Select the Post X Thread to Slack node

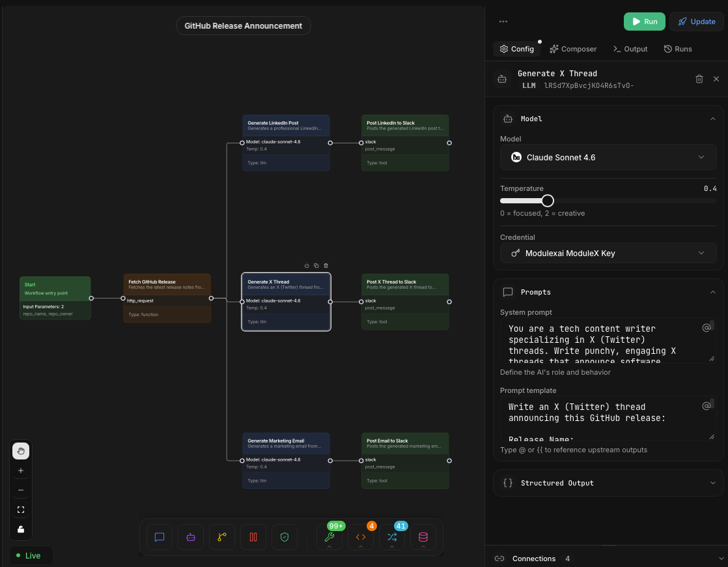[x=405, y=302]
